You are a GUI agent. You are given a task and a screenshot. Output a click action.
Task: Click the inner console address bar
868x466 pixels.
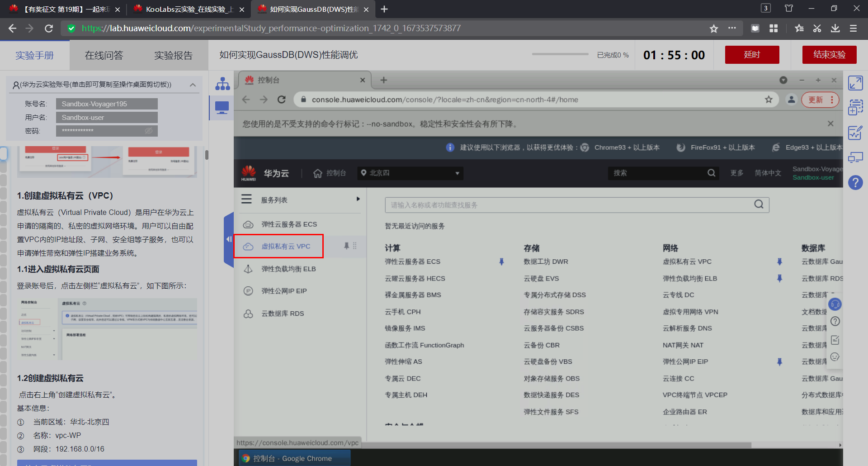click(536, 100)
